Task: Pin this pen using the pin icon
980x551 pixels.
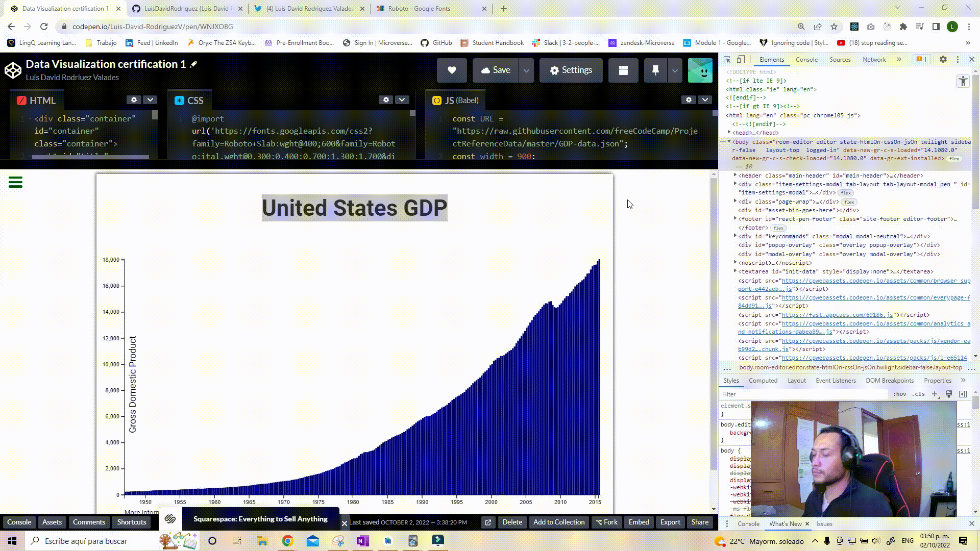Action: click(655, 70)
